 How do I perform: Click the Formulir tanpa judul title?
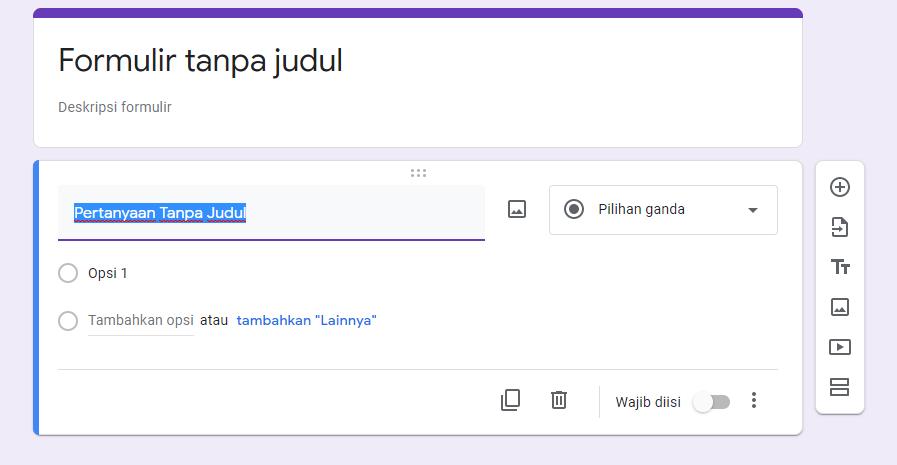click(200, 61)
